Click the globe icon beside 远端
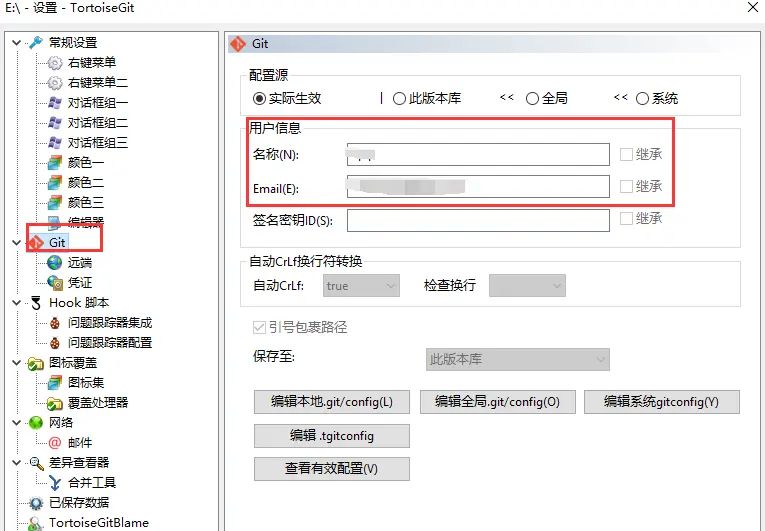Screen dimensions: 765x531 pyautogui.click(x=55, y=263)
